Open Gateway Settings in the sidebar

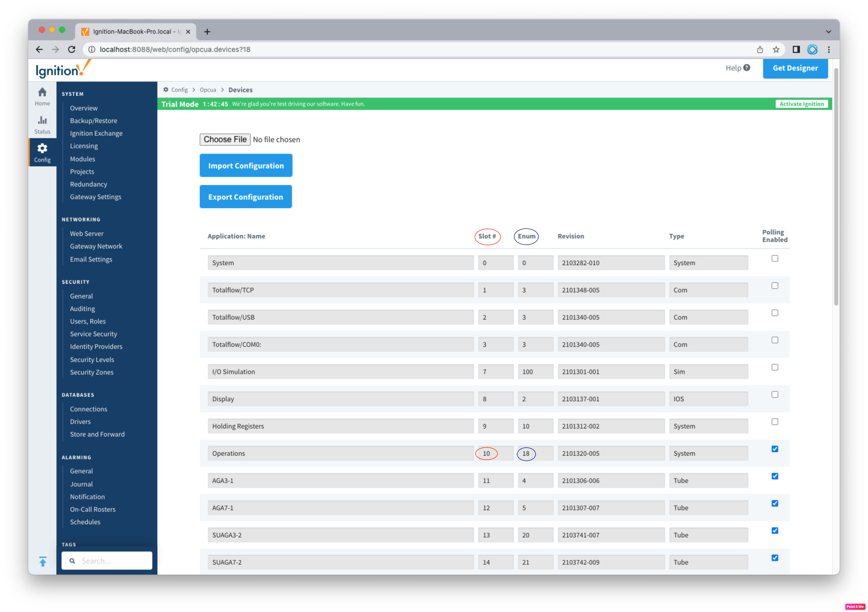pyautogui.click(x=96, y=197)
